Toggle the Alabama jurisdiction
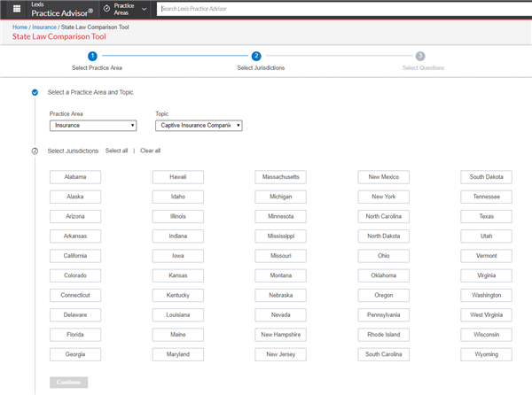The image size is (532, 395). pyautogui.click(x=75, y=177)
